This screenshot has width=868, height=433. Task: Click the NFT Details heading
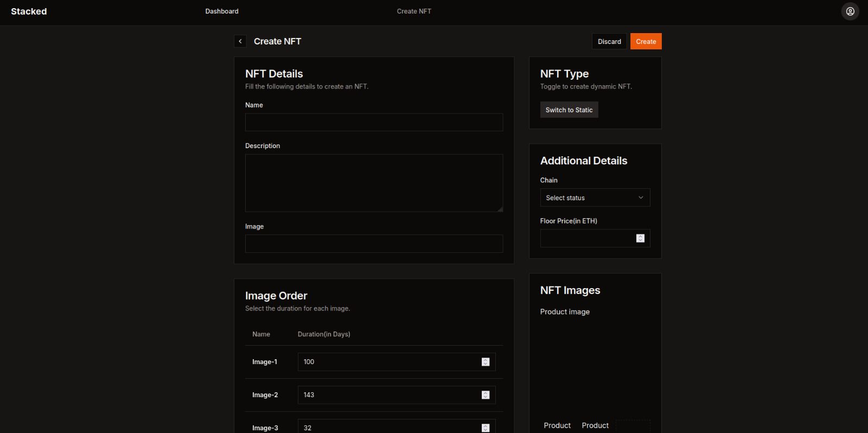coord(274,74)
